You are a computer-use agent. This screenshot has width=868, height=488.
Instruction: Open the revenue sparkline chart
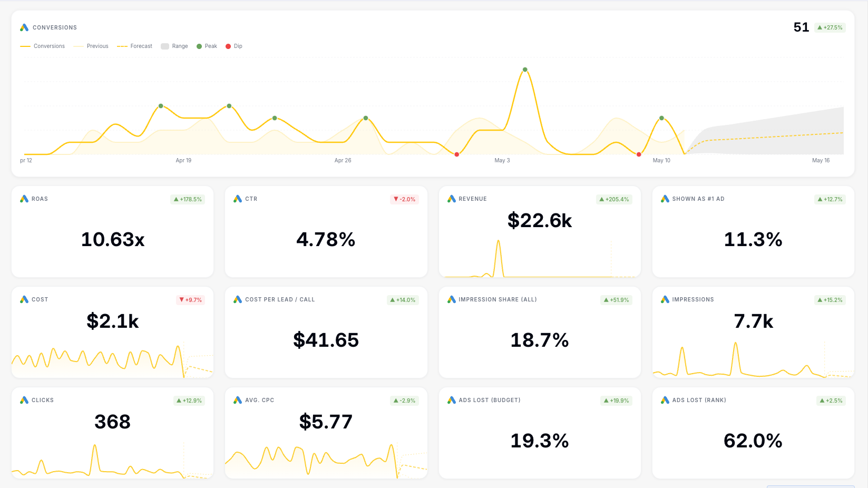[540, 258]
